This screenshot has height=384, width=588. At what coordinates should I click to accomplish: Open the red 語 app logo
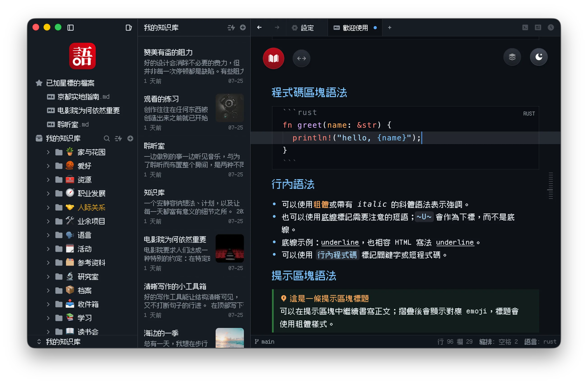pos(82,56)
